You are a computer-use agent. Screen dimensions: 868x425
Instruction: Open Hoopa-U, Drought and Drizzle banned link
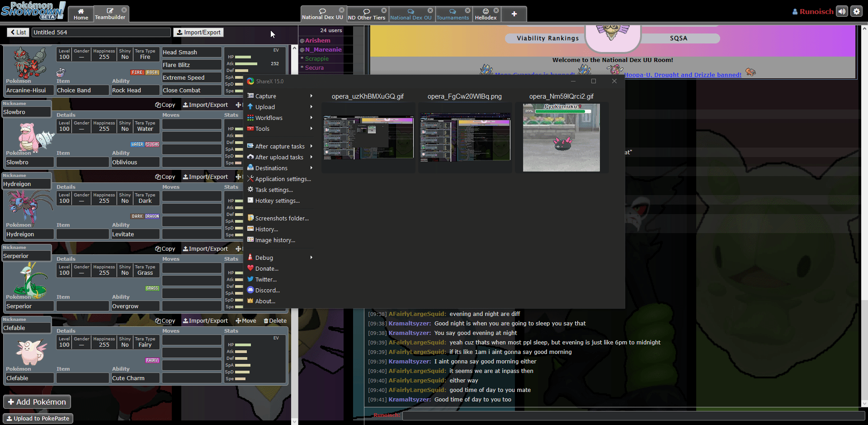click(x=683, y=75)
